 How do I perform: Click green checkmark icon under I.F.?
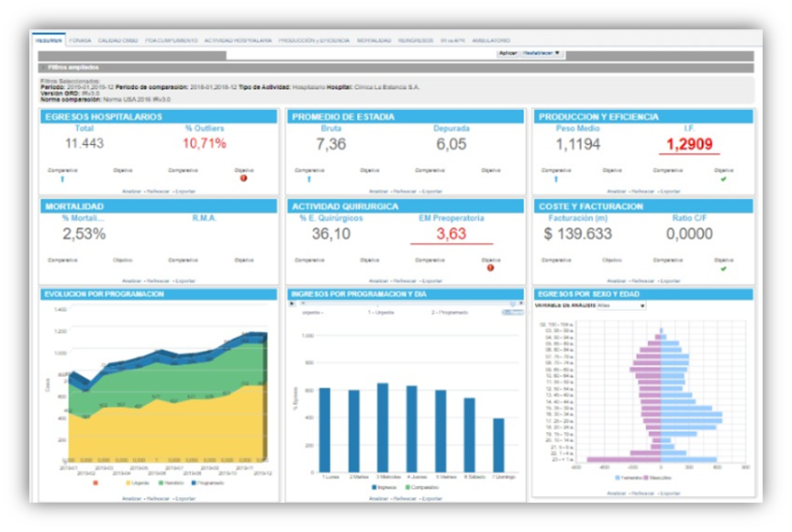tap(724, 178)
